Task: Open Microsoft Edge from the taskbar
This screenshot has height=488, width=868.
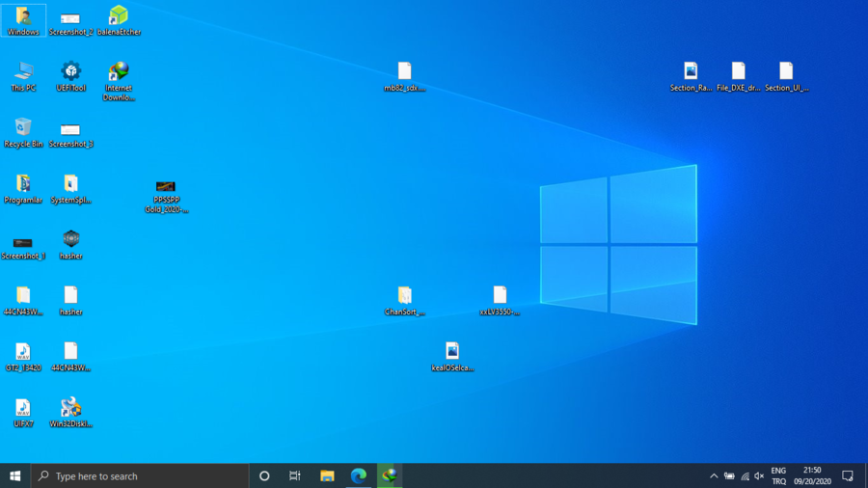Action: [358, 475]
